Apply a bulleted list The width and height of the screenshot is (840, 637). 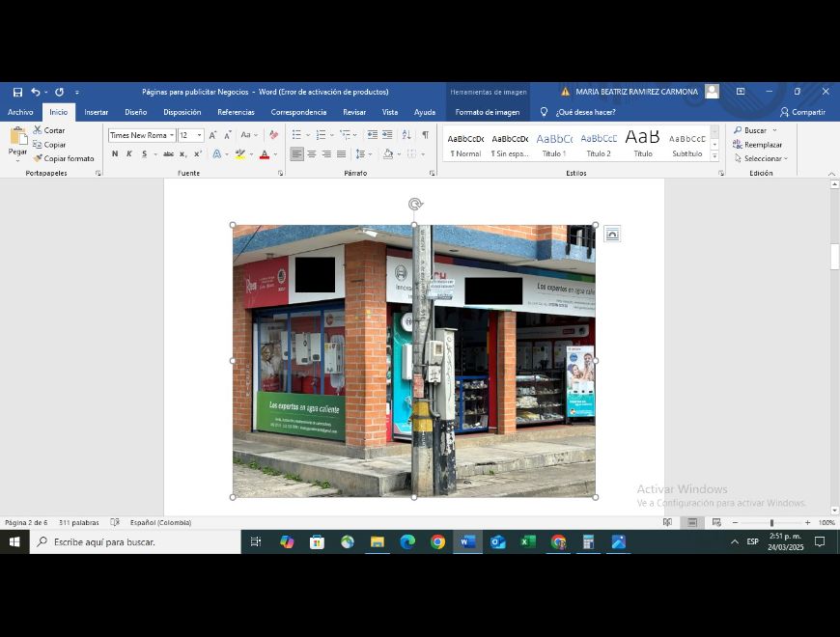(x=296, y=135)
